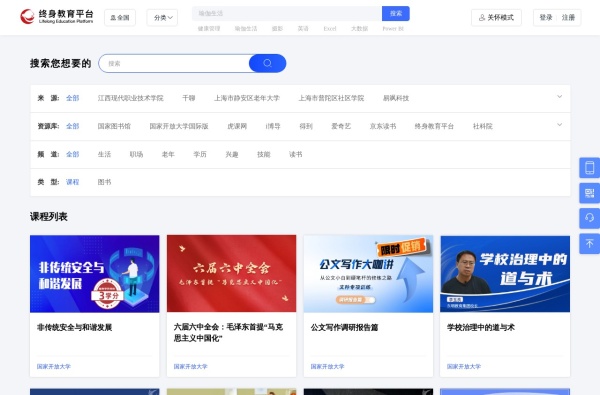Select the Excel hot keyword
Viewport: 600px width, 395px height.
click(x=330, y=29)
